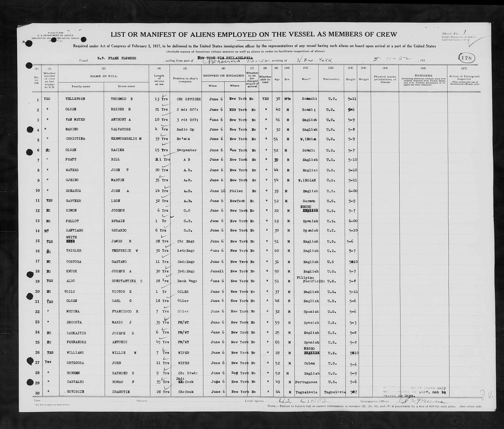Click the given name EFRAIN

pos(118,221)
